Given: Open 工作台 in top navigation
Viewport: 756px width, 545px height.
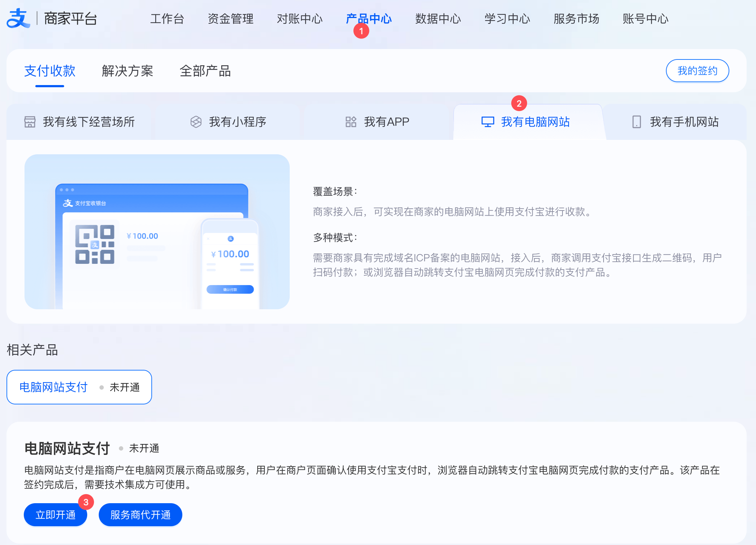Looking at the screenshot, I should pos(167,18).
